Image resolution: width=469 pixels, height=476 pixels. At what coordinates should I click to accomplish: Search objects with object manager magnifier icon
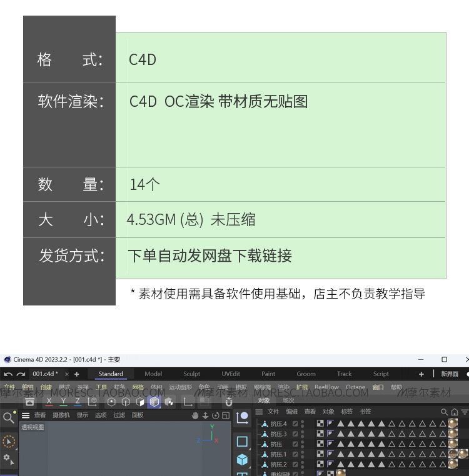click(x=444, y=412)
